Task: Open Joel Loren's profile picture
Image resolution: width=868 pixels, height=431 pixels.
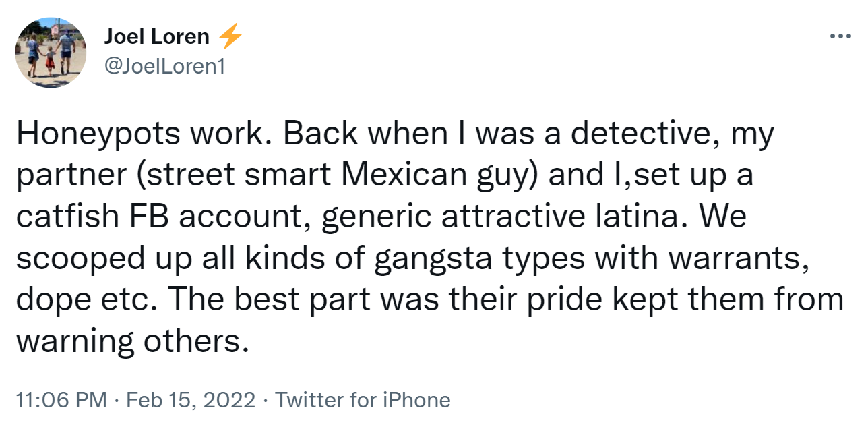Action: click(x=51, y=53)
